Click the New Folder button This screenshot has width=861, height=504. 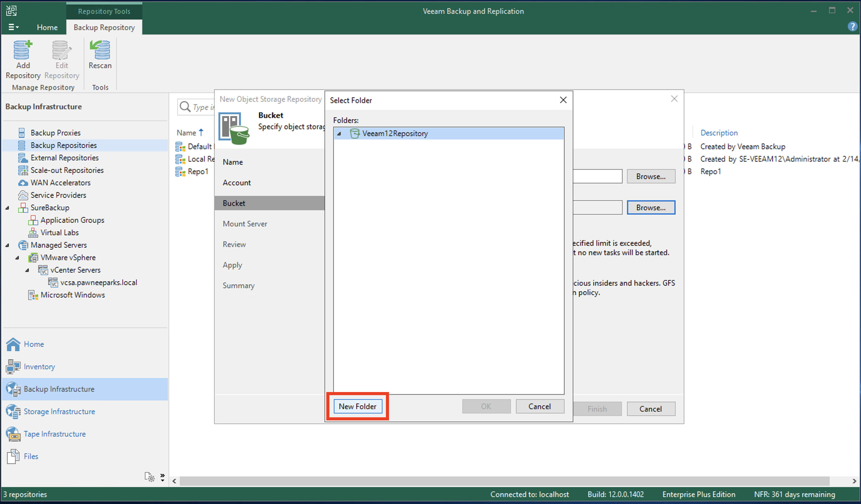tap(358, 406)
